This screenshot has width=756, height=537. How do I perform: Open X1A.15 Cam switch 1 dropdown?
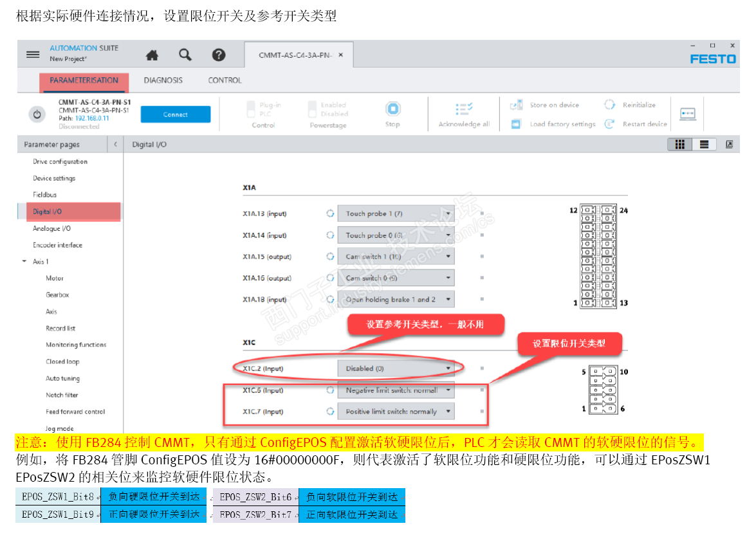(396, 257)
